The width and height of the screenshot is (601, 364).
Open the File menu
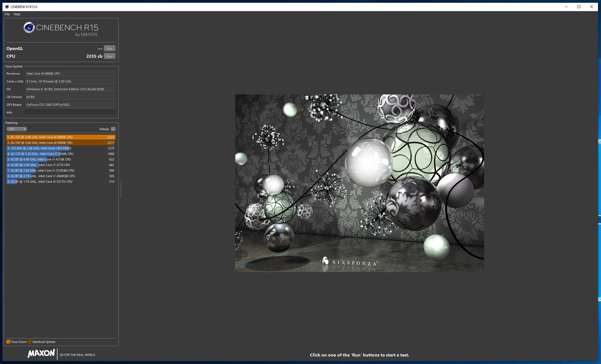(7, 14)
